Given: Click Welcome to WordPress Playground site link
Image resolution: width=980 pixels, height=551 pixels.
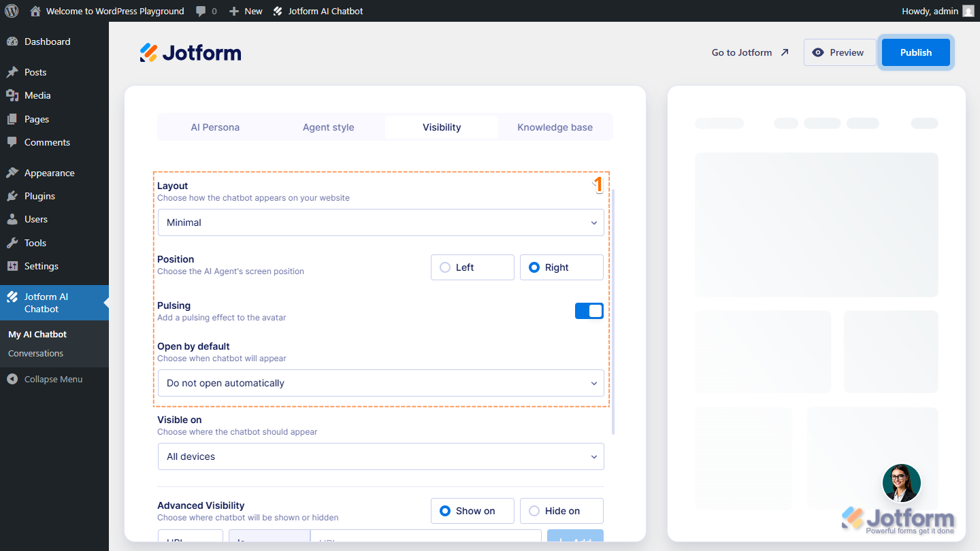Looking at the screenshot, I should (108, 11).
